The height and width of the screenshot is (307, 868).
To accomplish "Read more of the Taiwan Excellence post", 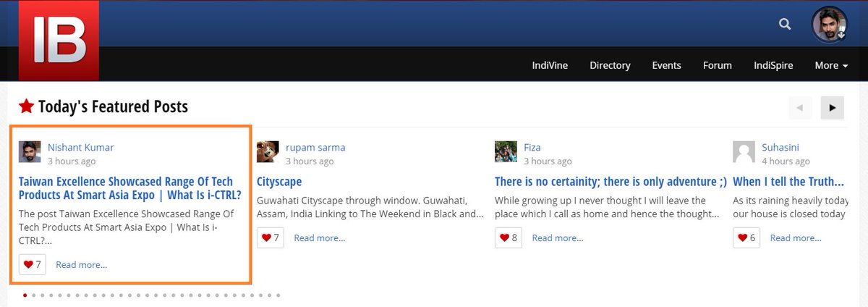I will click(x=81, y=265).
